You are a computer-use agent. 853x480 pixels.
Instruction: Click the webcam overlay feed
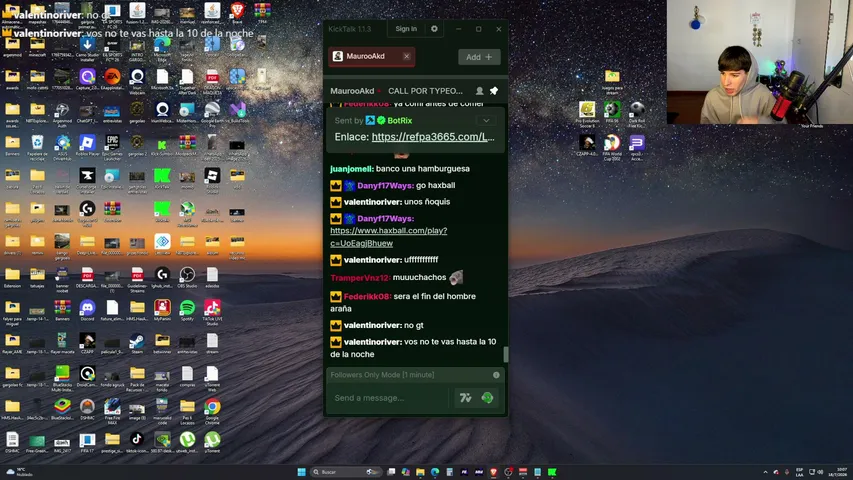759,62
